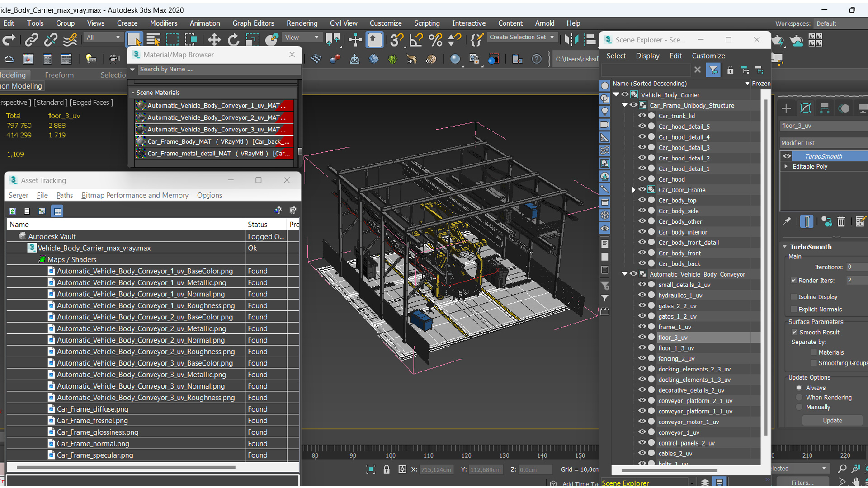Select the Select and Rotate tool
The width and height of the screenshot is (868, 488).
click(233, 40)
